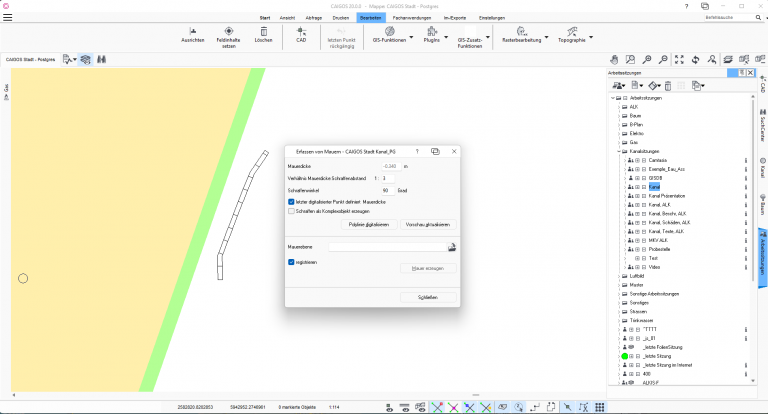The width and height of the screenshot is (768, 414).
Task: Toggle the checkbox on the Camtasia row
Action: click(x=644, y=160)
